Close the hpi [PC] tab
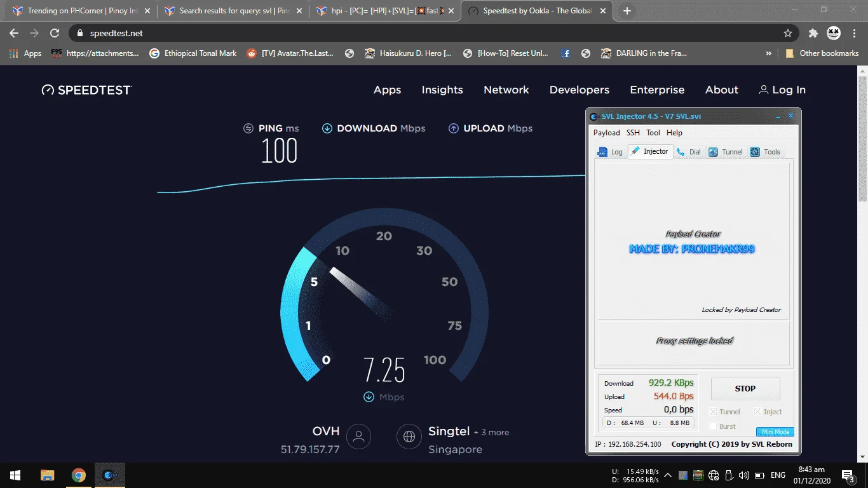 click(451, 11)
